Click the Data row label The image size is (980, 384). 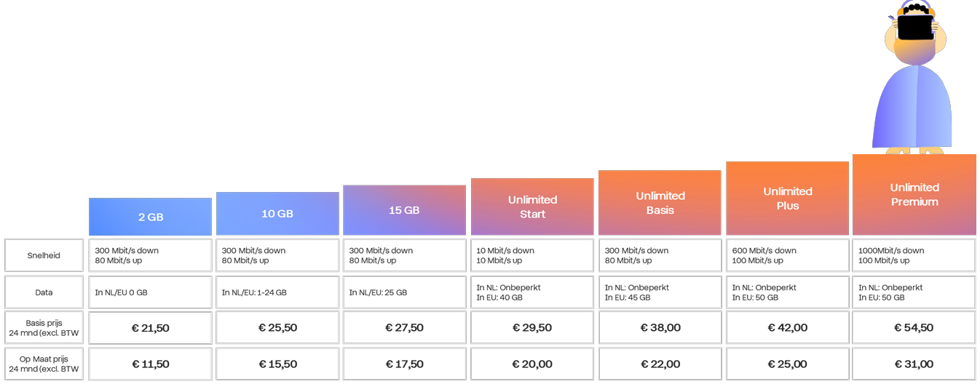[x=44, y=292]
